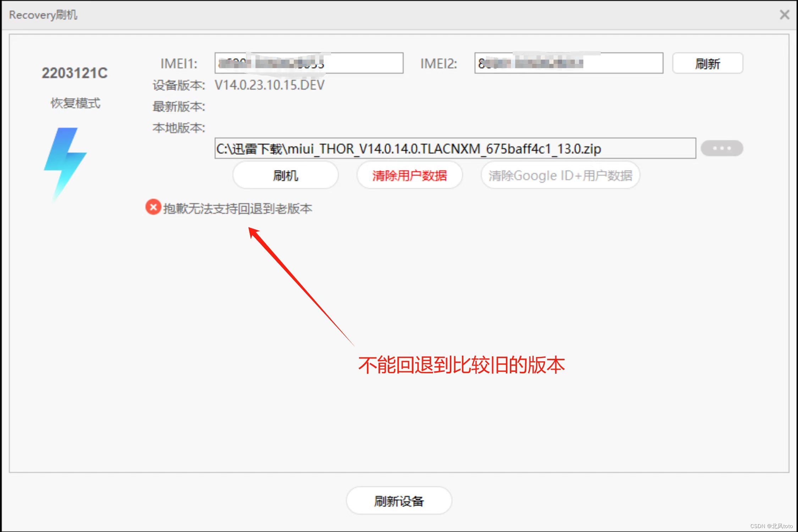This screenshot has width=798, height=532.
Task: Click the IMEI2: label
Action: pos(439,64)
